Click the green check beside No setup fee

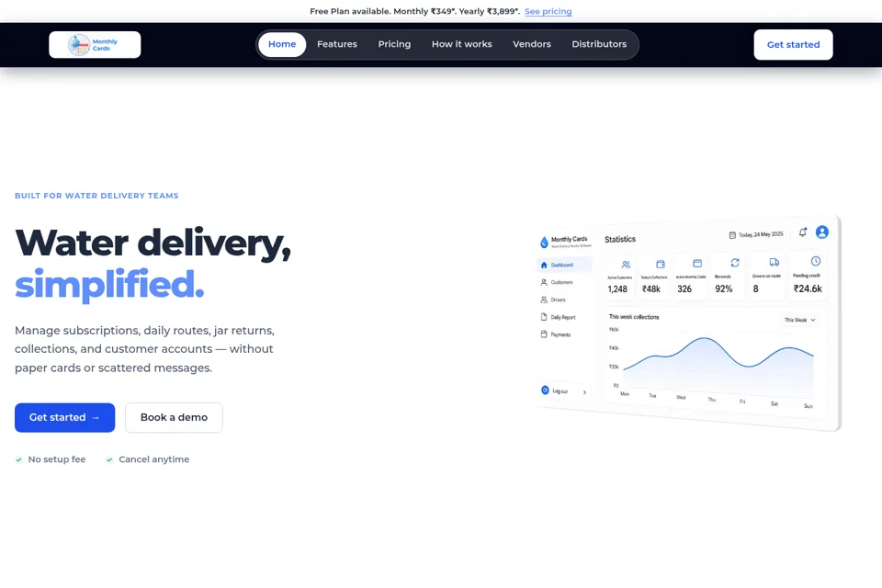18,459
